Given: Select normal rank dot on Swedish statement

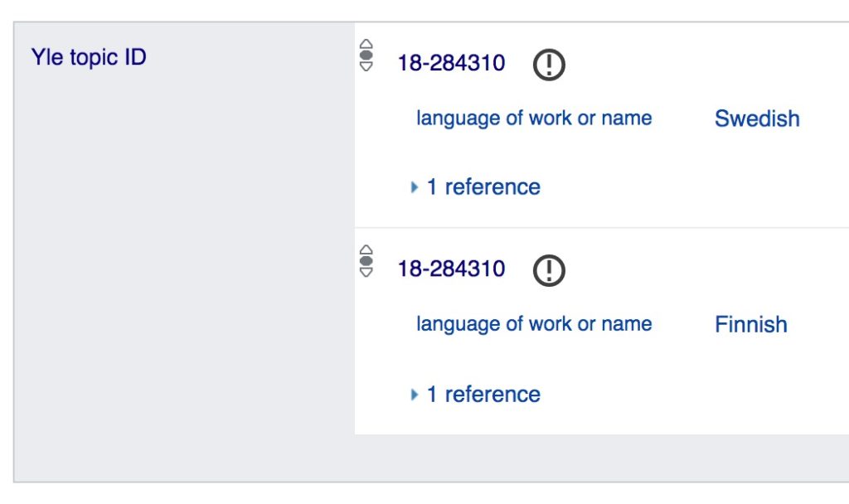Looking at the screenshot, I should 366,56.
